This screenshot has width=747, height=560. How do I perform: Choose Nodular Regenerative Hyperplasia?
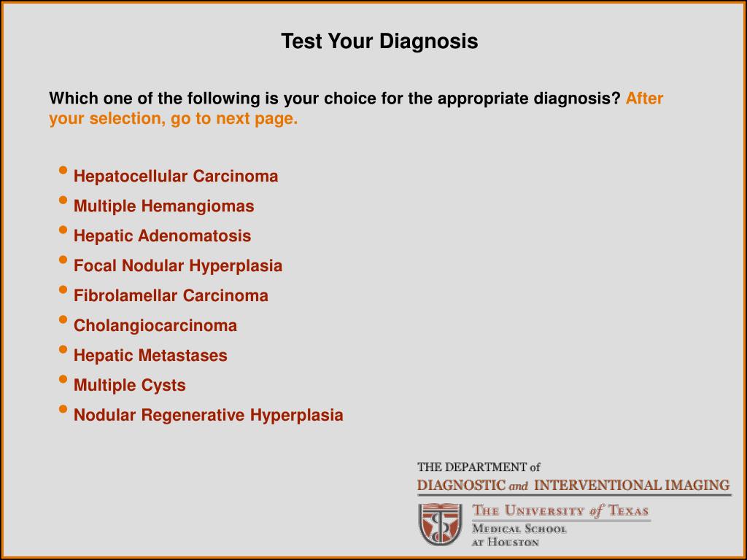209,415
